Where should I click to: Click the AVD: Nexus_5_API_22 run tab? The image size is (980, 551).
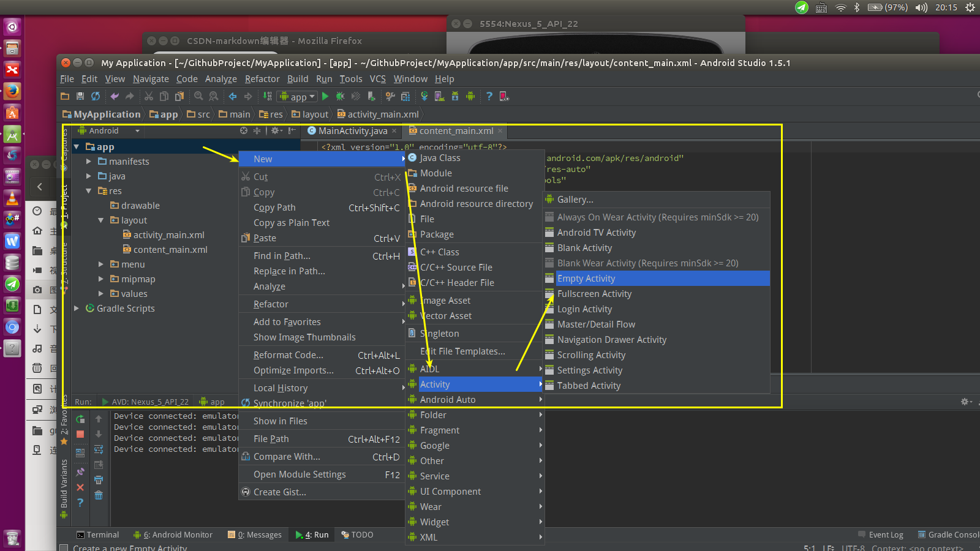click(x=145, y=402)
